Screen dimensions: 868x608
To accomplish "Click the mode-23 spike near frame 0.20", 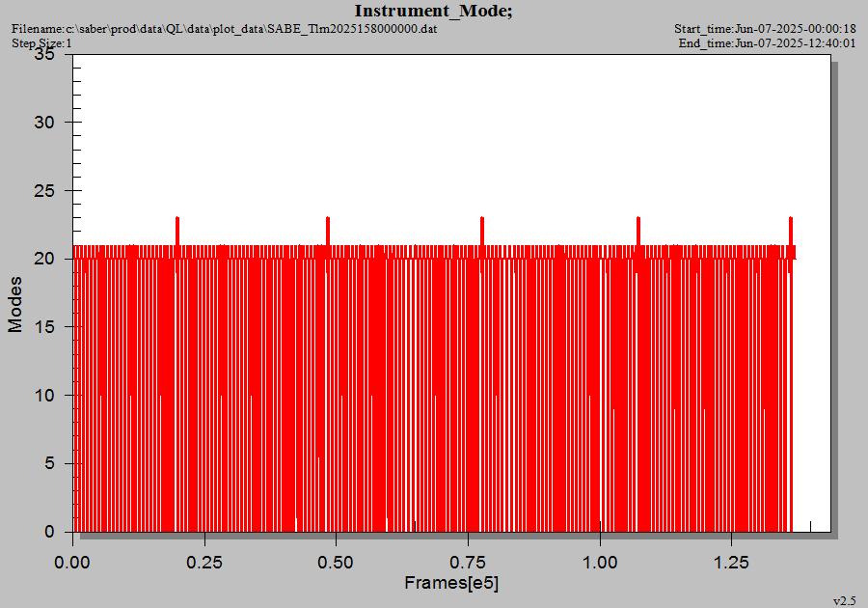I will click(x=177, y=231).
